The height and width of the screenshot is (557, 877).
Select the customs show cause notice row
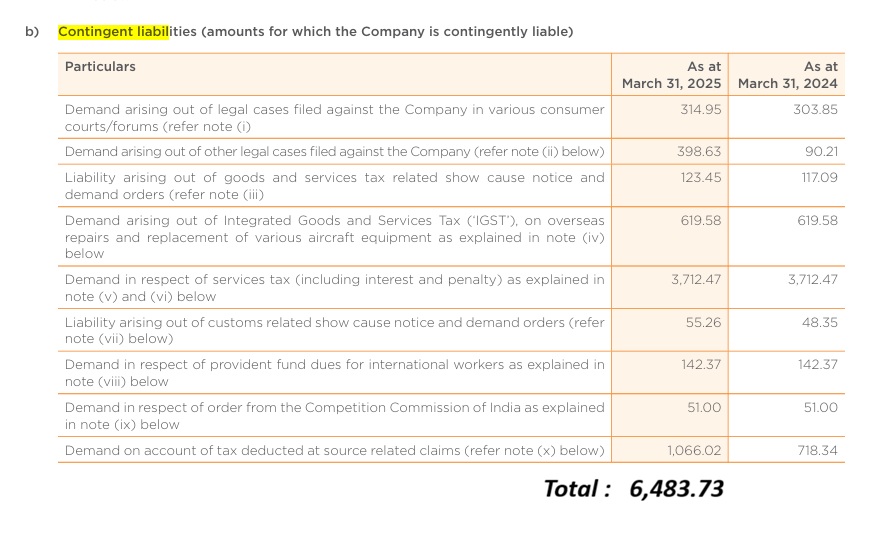tap(334, 331)
